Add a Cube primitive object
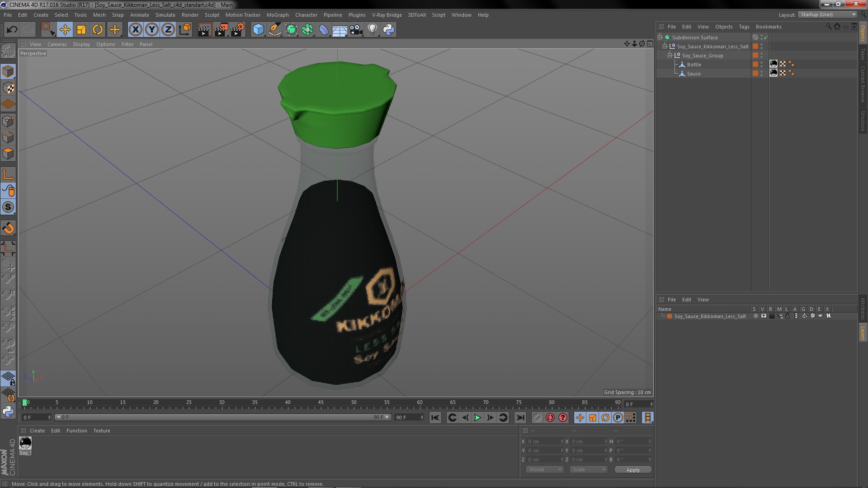The image size is (868, 488). (x=258, y=30)
